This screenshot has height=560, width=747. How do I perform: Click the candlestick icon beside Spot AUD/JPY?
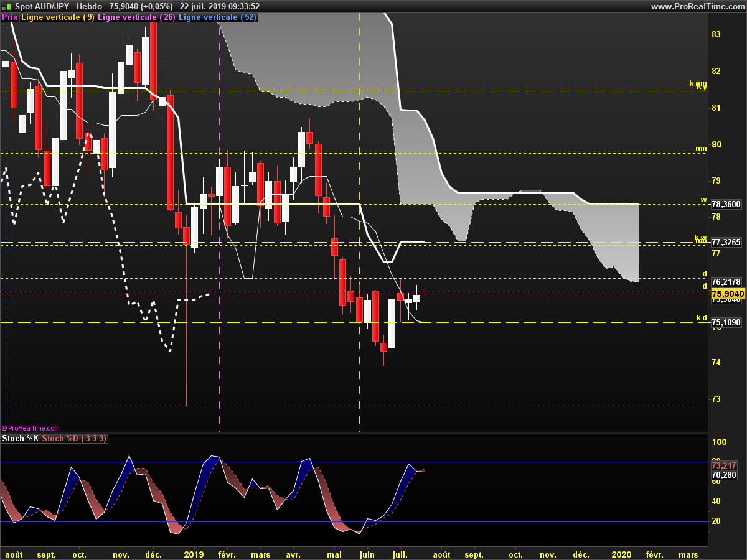click(x=7, y=6)
